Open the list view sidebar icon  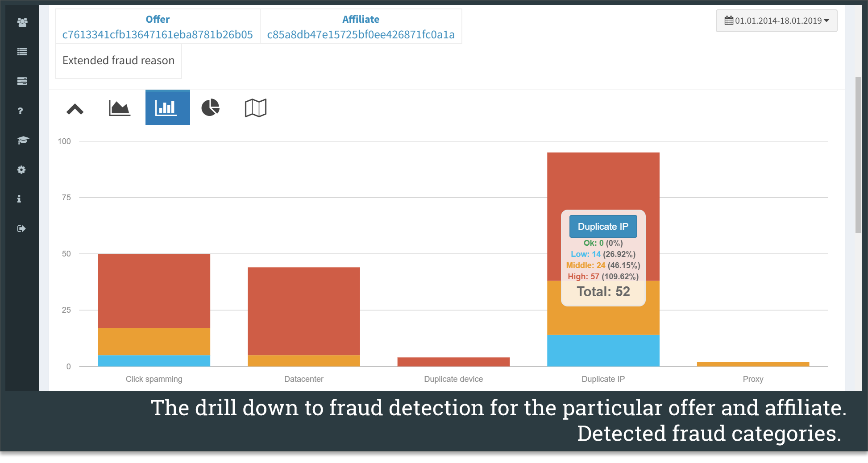pos(22,52)
